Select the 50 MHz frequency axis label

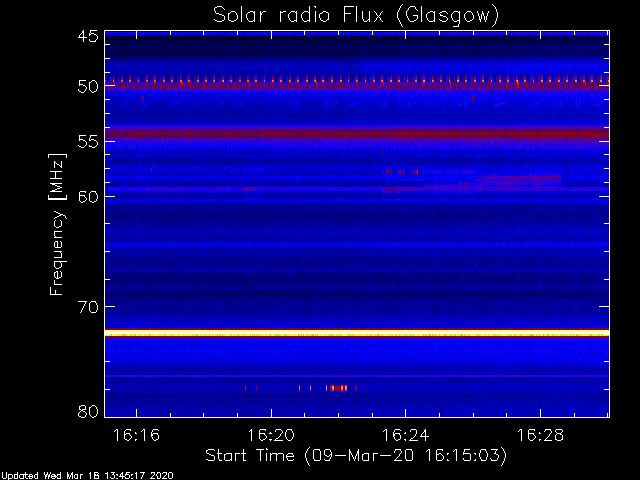click(x=88, y=86)
